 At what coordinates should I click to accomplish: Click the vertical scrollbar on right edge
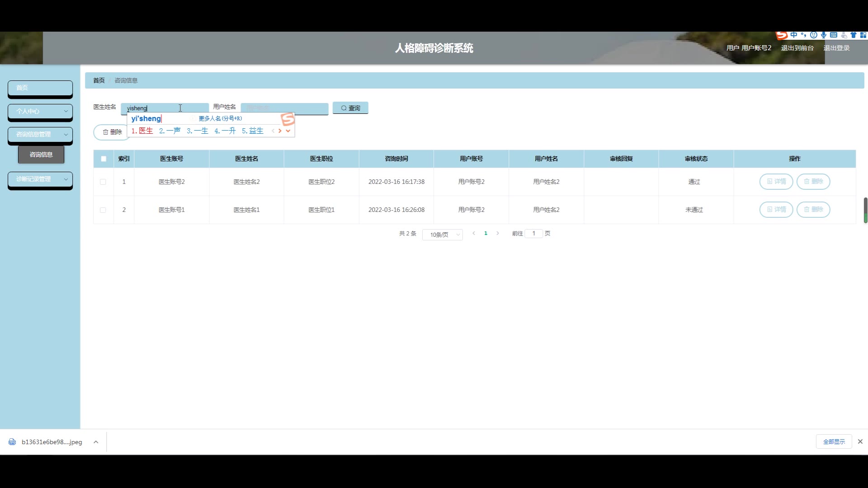point(865,209)
